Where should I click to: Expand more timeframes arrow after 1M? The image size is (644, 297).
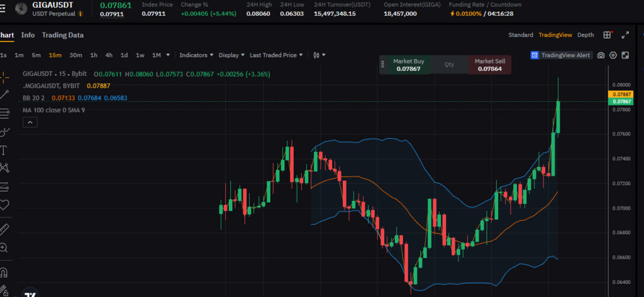(x=168, y=55)
